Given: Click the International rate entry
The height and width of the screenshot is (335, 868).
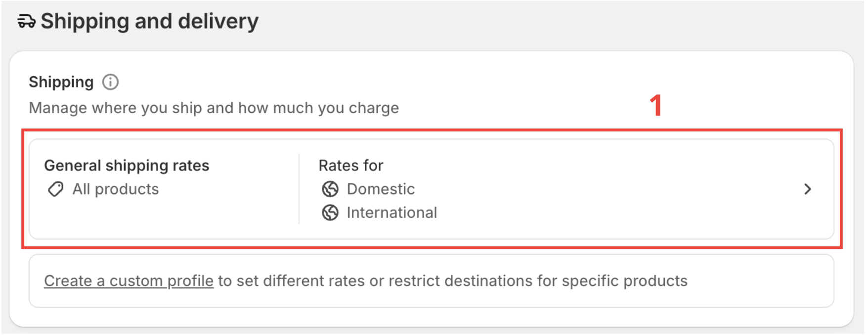Looking at the screenshot, I should [x=392, y=212].
